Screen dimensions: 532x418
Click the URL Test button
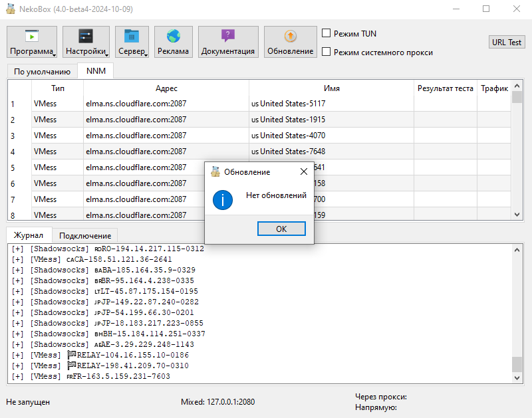[507, 43]
